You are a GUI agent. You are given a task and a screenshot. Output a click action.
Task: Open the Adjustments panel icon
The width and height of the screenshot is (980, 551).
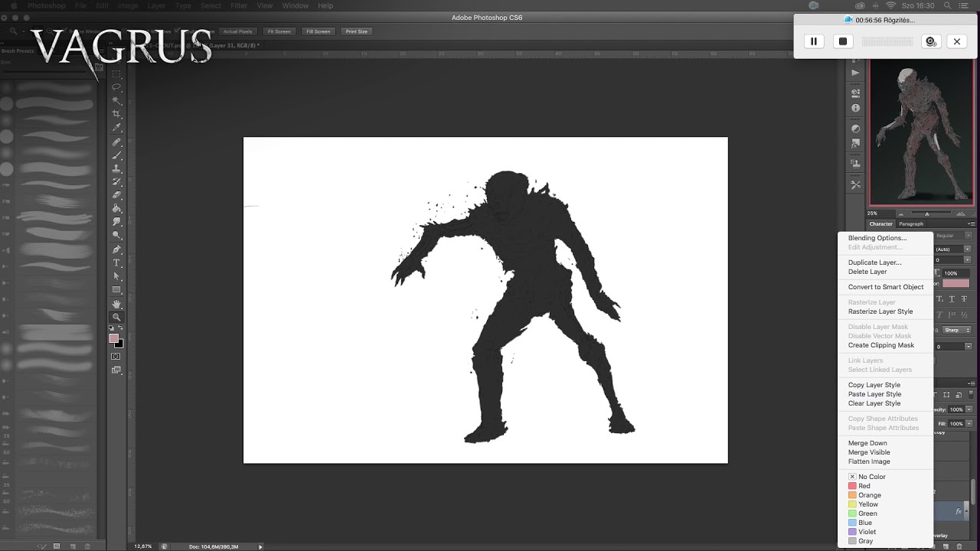pos(855,129)
